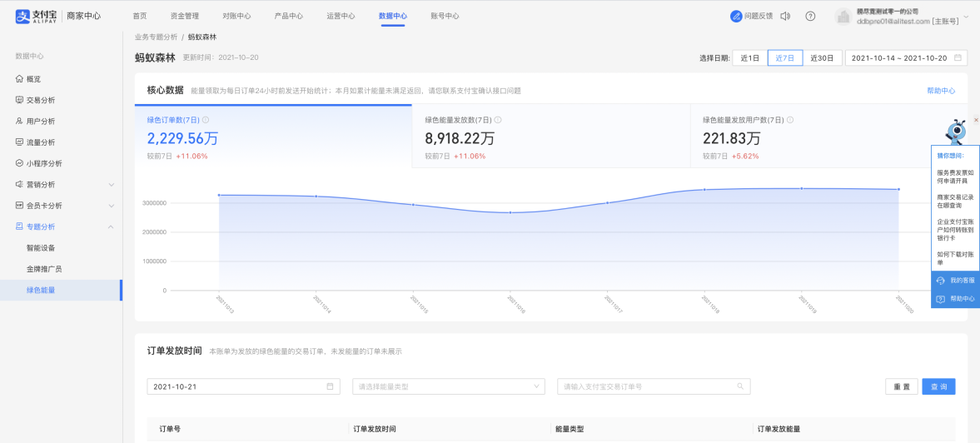980x443 pixels.
Task: Click the 20211016 chart data point
Action: (x=510, y=212)
